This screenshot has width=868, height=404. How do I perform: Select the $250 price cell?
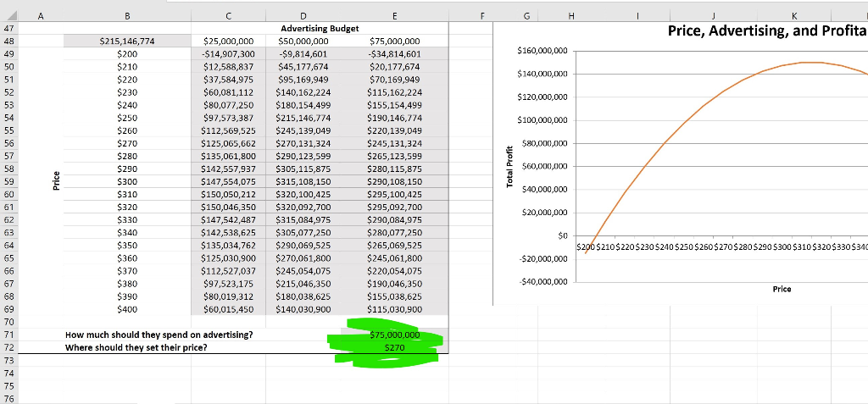[x=127, y=118]
